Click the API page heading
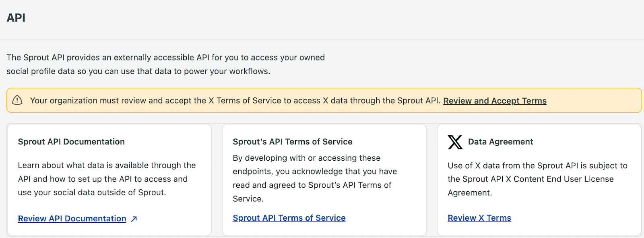The width and height of the screenshot is (644, 238). tap(16, 18)
